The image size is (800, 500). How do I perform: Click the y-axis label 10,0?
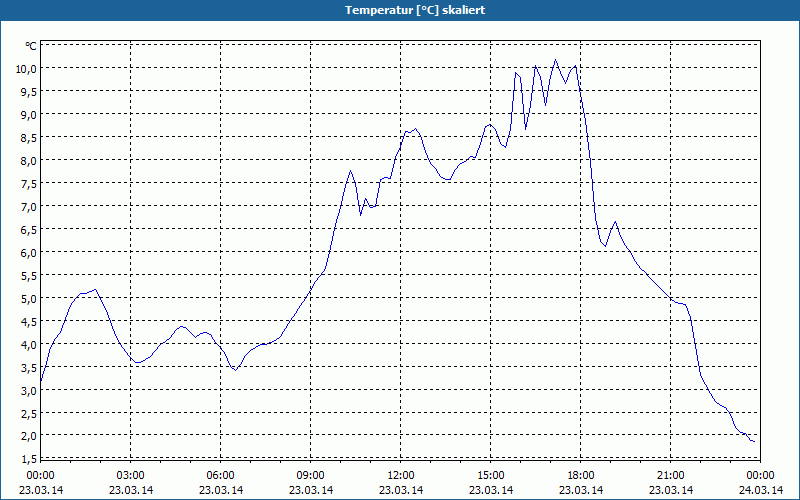tap(27, 68)
